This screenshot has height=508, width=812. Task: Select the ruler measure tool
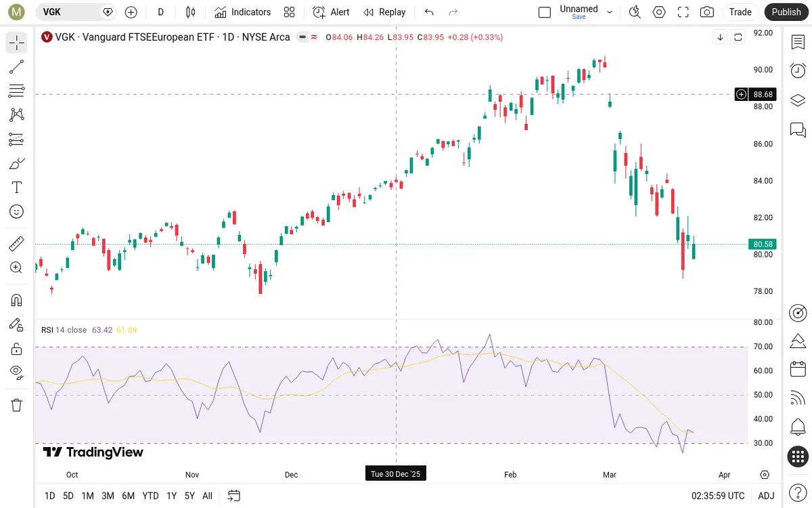coord(17,243)
